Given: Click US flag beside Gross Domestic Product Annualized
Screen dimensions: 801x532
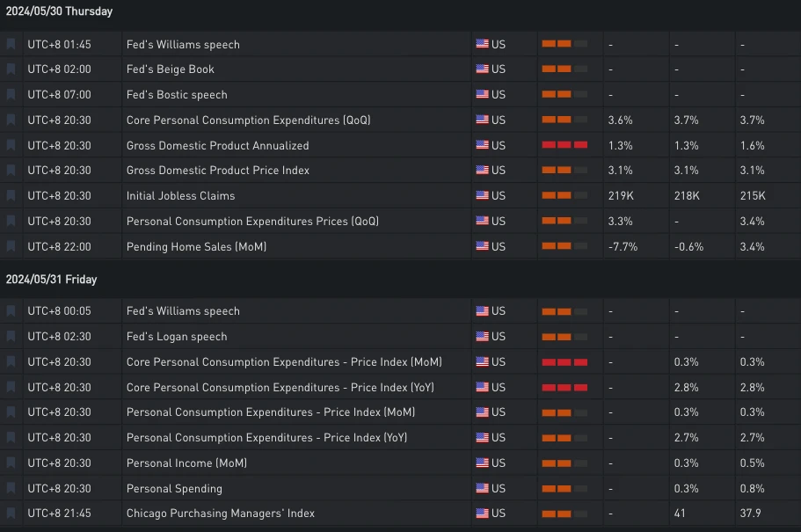Looking at the screenshot, I should (482, 145).
